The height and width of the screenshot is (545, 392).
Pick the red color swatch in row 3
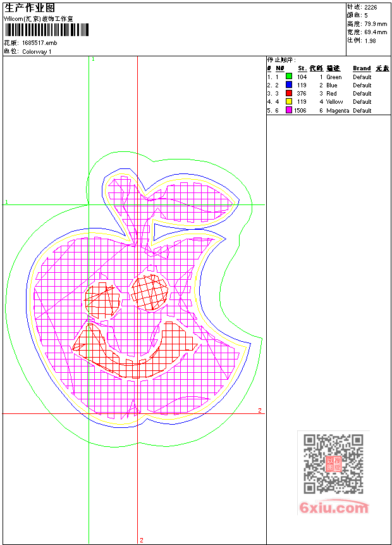(x=288, y=93)
